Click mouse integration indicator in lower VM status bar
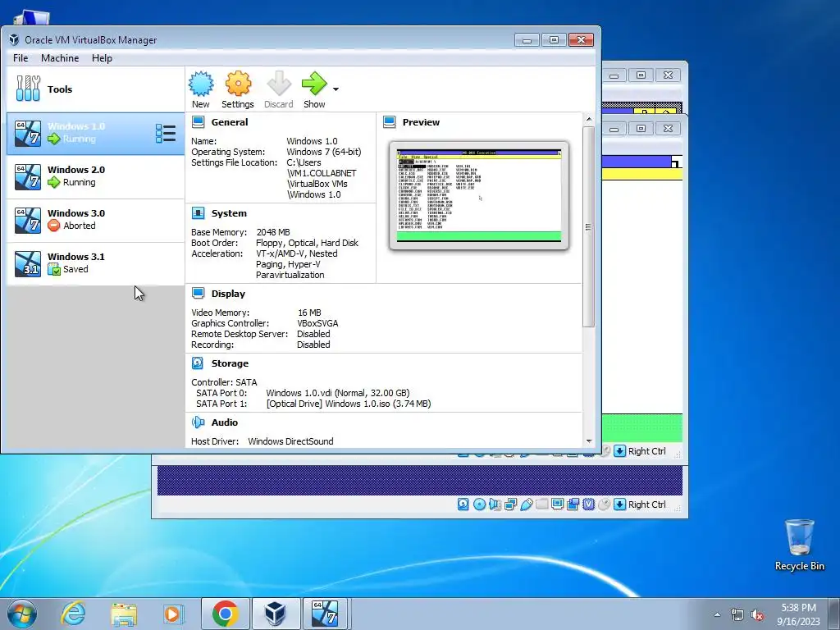840x630 pixels. 605,504
